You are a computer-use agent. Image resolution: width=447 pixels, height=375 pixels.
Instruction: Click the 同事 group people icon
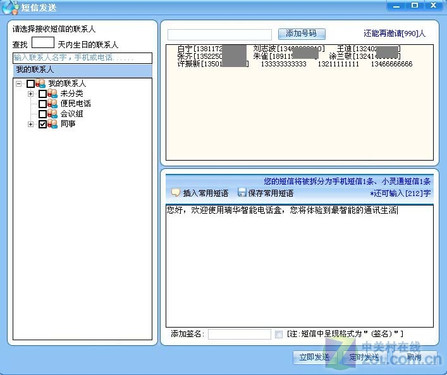click(53, 124)
